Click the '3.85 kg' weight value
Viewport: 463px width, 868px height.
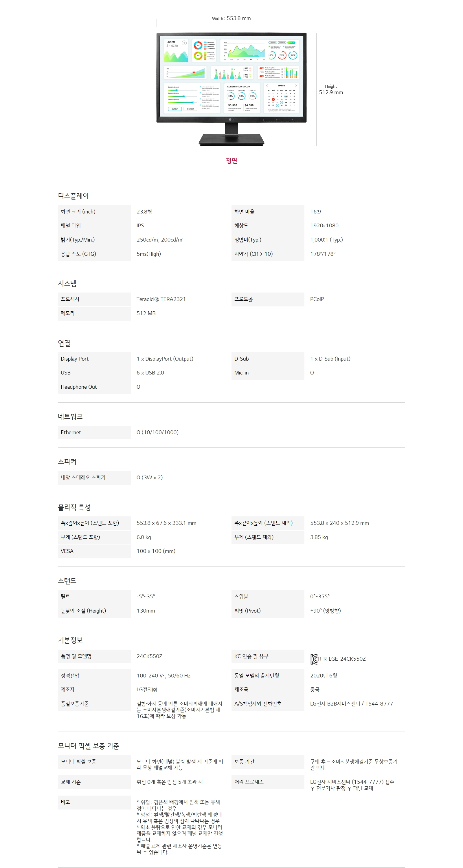[x=319, y=537]
